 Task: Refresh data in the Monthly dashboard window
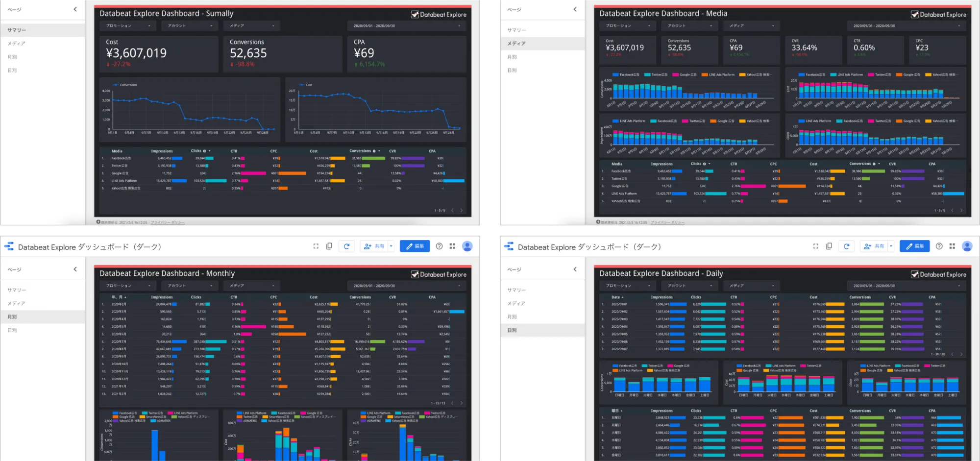(x=346, y=246)
